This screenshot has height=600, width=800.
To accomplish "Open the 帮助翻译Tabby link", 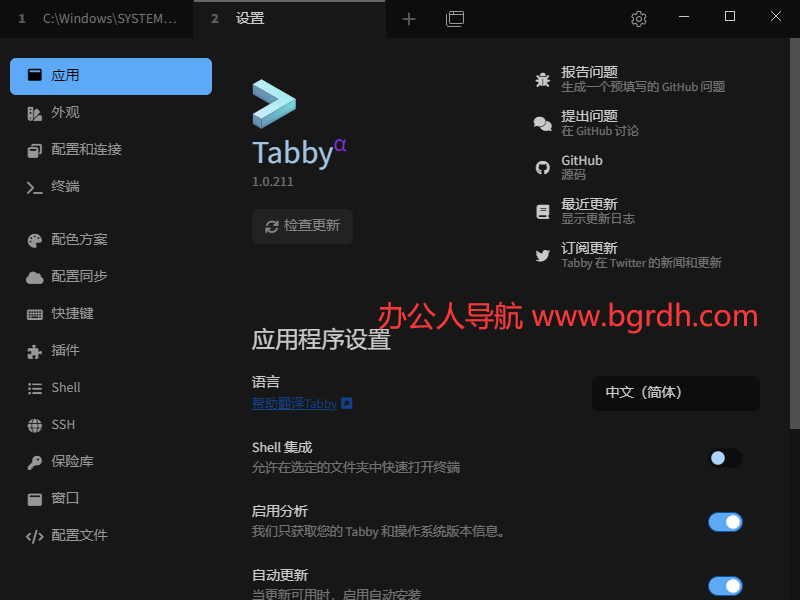I will pos(294,404).
